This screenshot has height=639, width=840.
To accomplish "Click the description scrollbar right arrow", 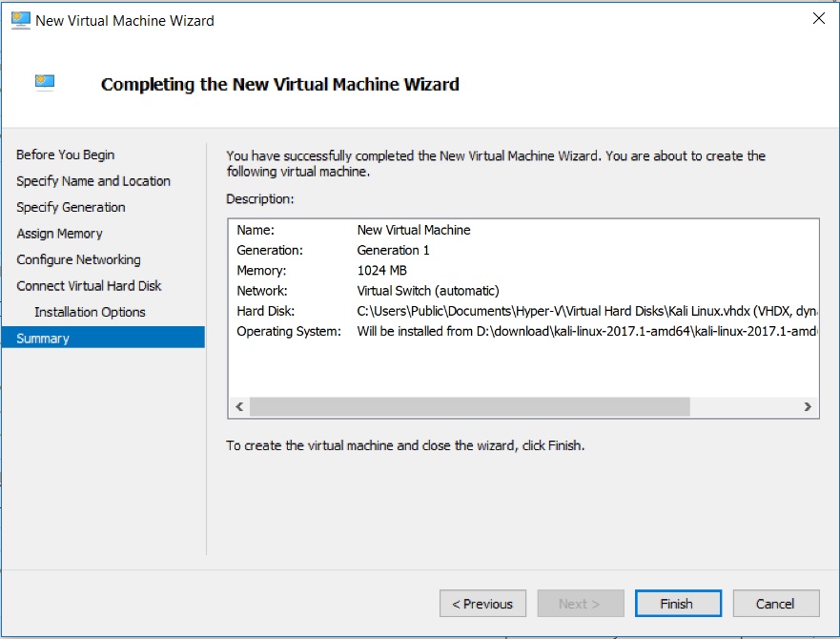I will 808,407.
